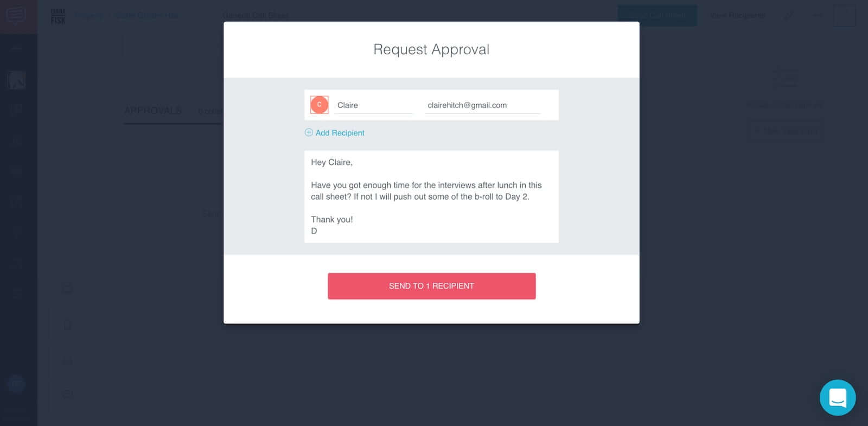868x426 pixels.
Task: Click the dimmed View Recipients button
Action: click(738, 15)
